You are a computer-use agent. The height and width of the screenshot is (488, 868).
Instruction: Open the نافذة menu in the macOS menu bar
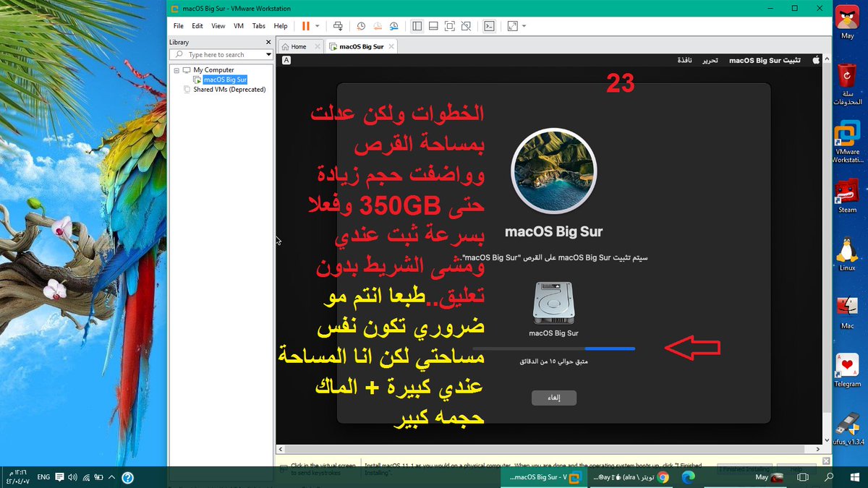point(685,61)
